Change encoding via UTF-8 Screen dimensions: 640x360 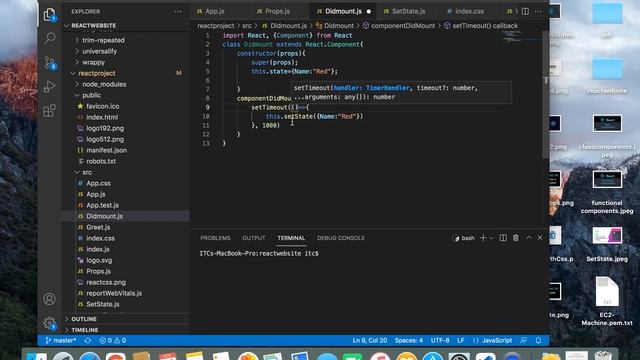(440, 340)
